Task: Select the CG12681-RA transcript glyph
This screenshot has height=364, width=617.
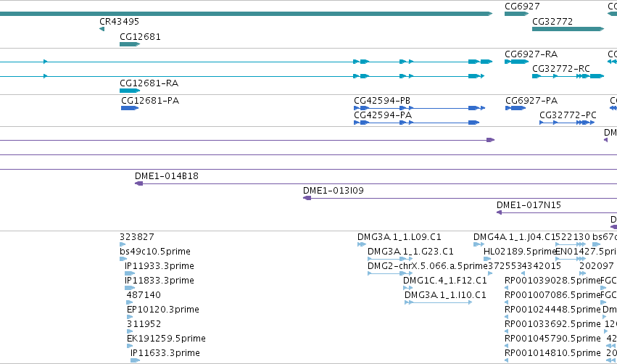Action: pyautogui.click(x=130, y=91)
